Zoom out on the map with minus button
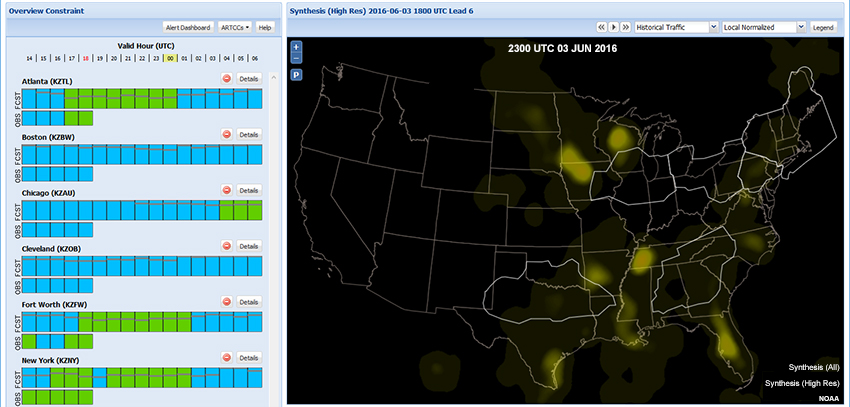850x407 pixels. 296,57
